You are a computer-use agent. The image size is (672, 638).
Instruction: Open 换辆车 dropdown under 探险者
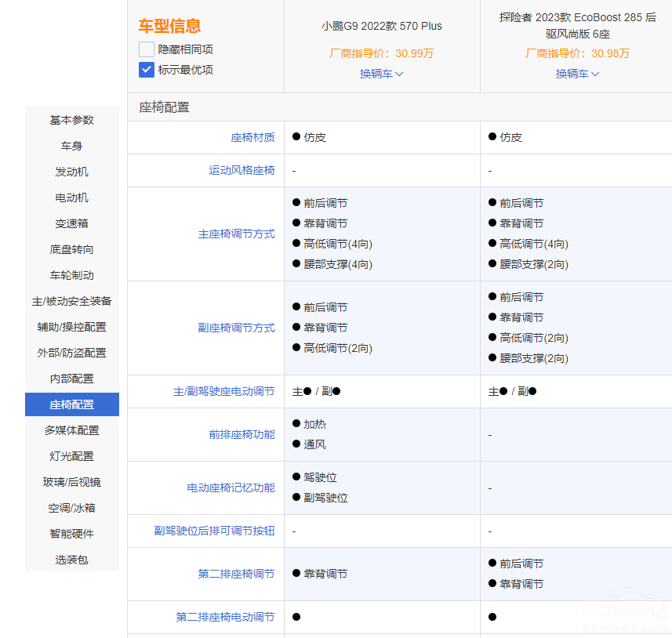[578, 74]
